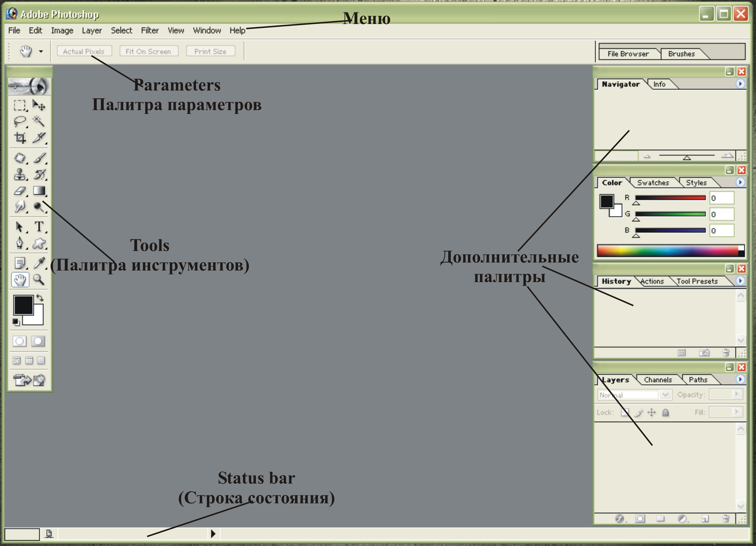Image resolution: width=756 pixels, height=546 pixels.
Task: Open the File menu
Action: coord(14,30)
